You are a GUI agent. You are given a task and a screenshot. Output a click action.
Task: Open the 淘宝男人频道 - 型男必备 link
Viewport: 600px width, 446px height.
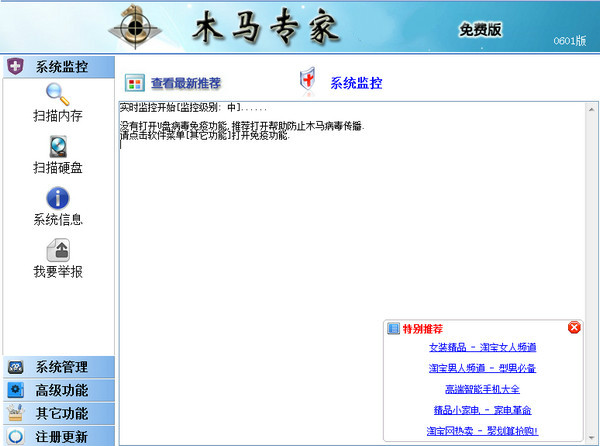(x=482, y=368)
